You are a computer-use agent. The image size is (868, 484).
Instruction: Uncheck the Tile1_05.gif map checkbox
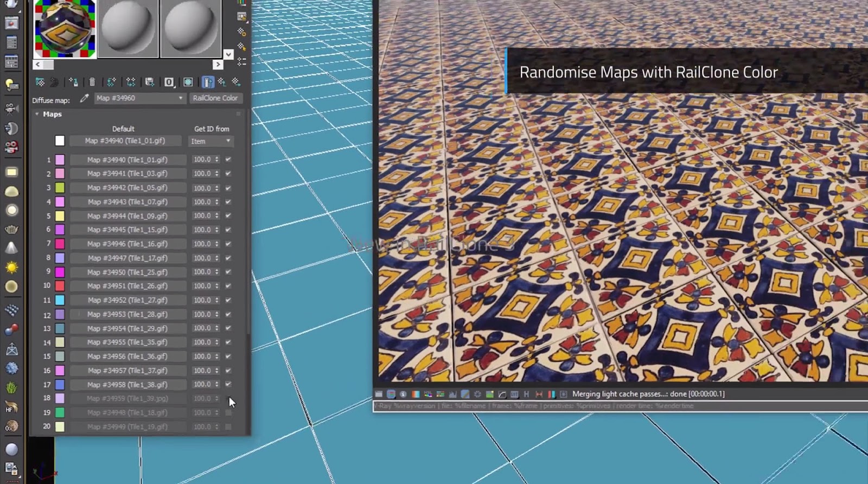tap(228, 188)
